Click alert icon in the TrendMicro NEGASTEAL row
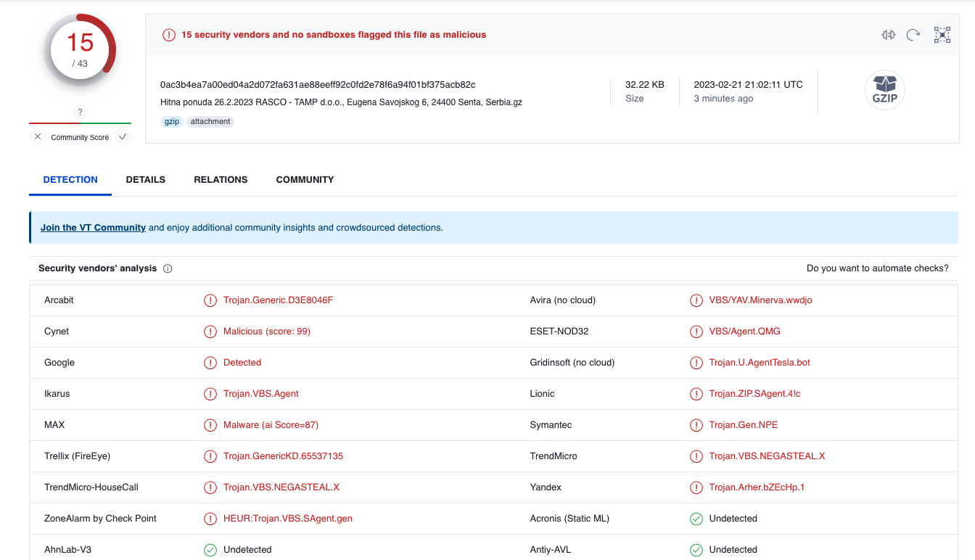 pyautogui.click(x=696, y=456)
